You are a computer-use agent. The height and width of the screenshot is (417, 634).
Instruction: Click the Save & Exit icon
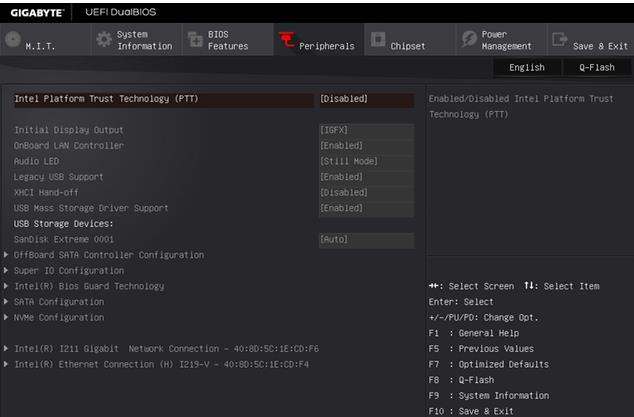pos(559,40)
